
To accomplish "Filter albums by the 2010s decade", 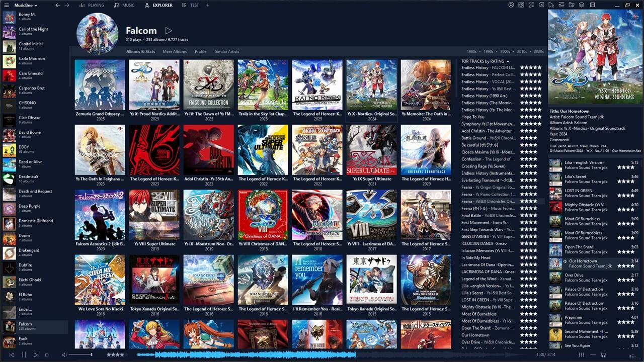I will 522,51.
